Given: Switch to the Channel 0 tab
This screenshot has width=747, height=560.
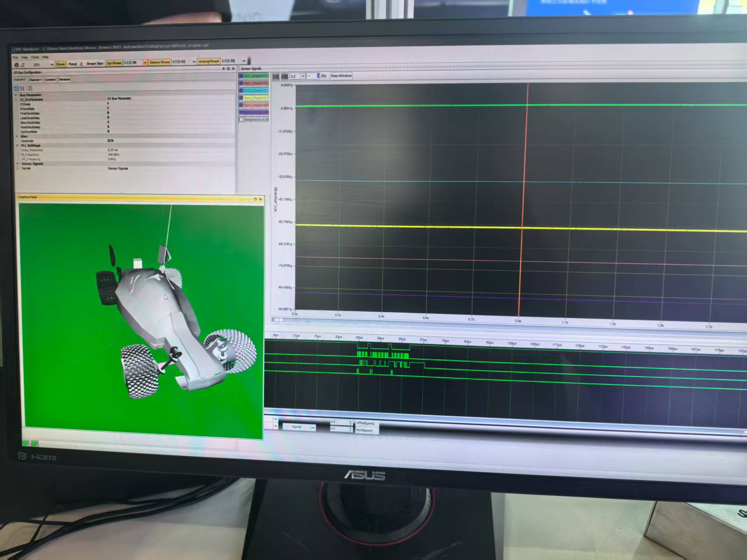Looking at the screenshot, I should tap(20, 80).
